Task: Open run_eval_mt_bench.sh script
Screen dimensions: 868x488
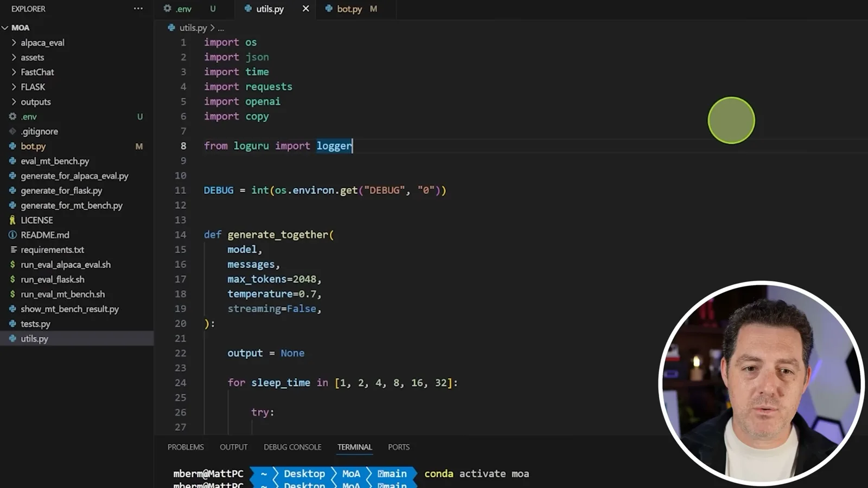Action: pyautogui.click(x=76, y=294)
